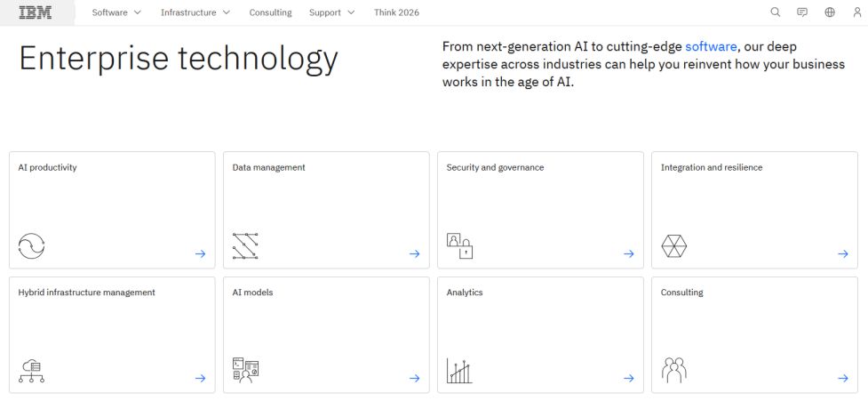Open the chat icon in header

(x=802, y=12)
